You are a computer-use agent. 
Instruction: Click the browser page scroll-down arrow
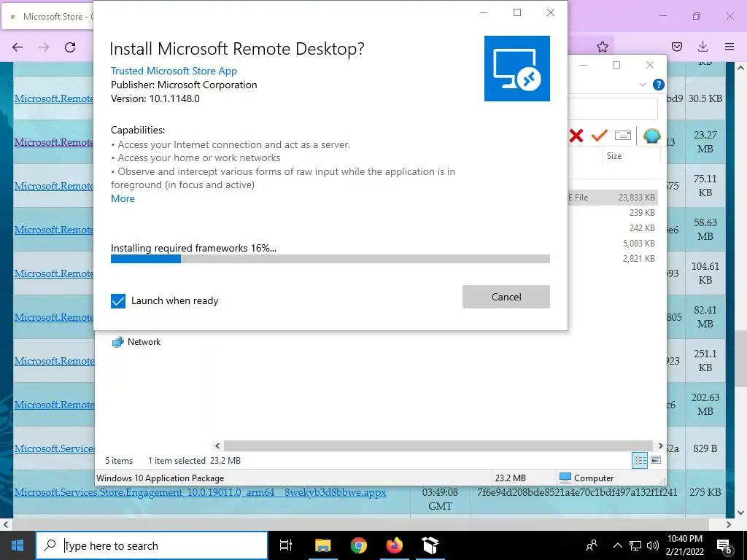click(741, 513)
